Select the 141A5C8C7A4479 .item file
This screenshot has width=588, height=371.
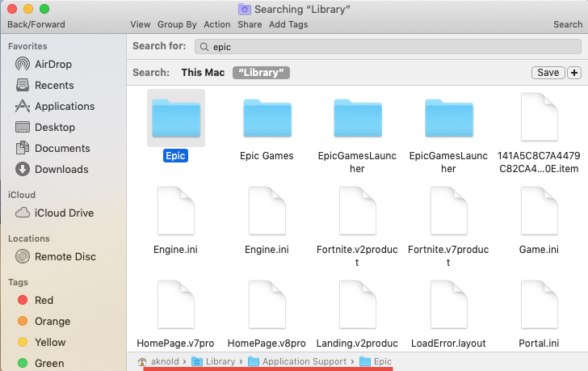tap(540, 117)
